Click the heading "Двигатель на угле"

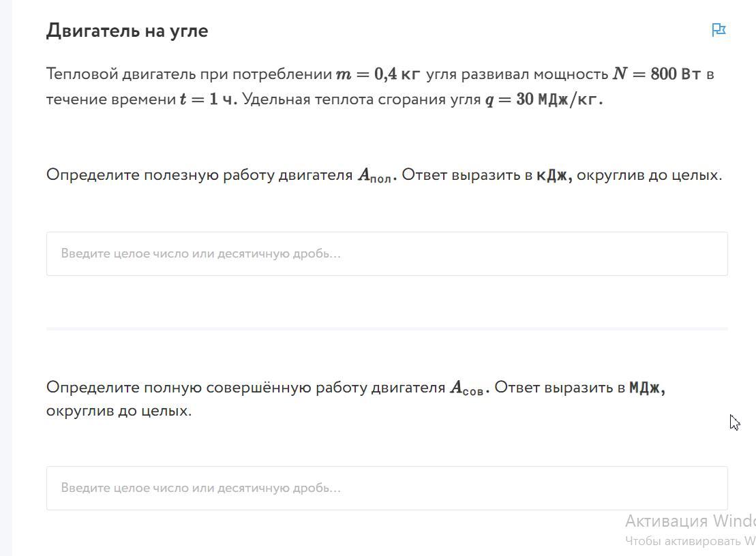pos(127,31)
